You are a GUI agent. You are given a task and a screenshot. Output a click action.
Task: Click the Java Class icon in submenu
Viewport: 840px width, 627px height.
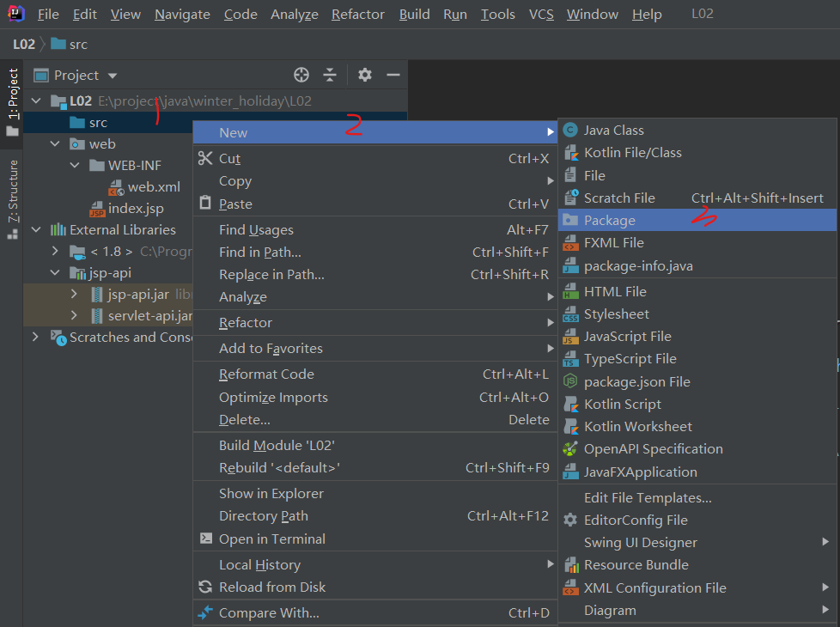pos(570,131)
